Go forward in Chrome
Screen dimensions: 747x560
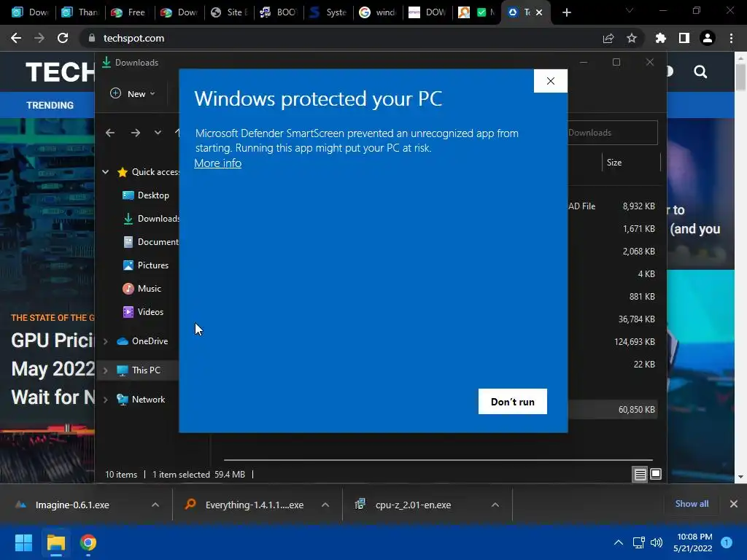pos(39,38)
